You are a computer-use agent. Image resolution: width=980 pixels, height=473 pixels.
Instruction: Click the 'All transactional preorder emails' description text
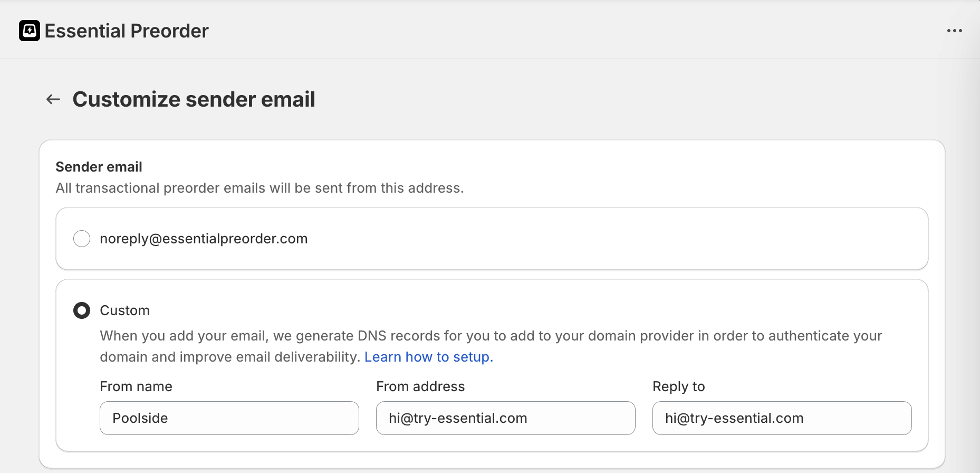(x=260, y=188)
